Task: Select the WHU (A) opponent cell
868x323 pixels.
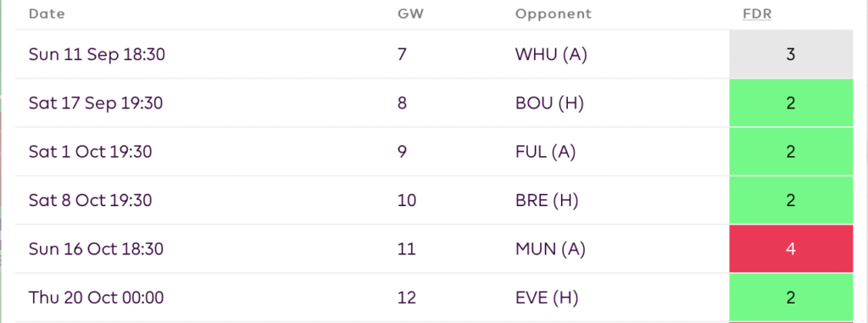Action: point(551,55)
